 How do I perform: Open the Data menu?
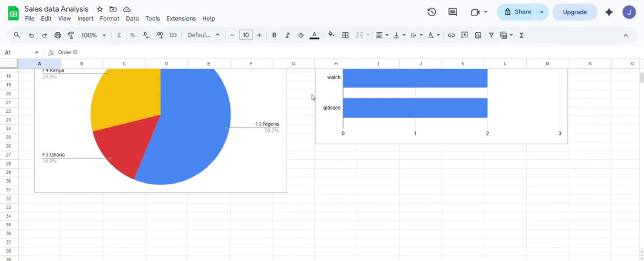point(132,19)
